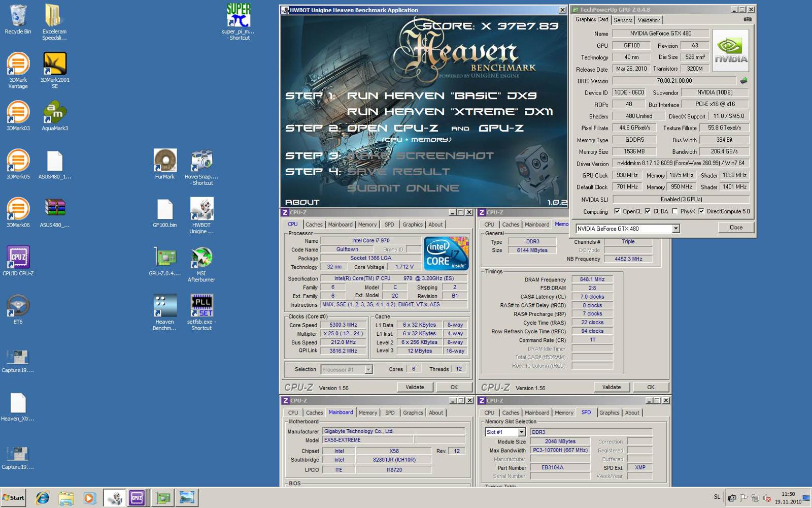Enable the PhysX checkbox in GPU-Z
This screenshot has height=508, width=812.
pyautogui.click(x=674, y=211)
